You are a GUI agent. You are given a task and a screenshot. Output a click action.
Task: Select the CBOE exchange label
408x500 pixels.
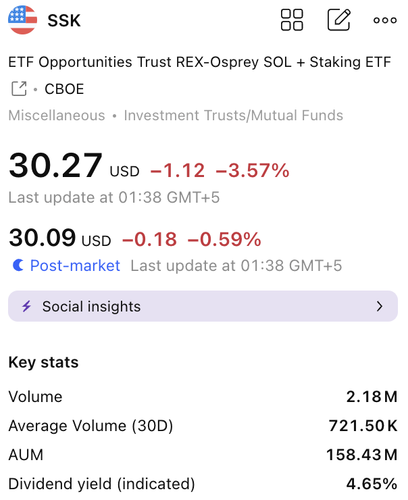tap(64, 89)
